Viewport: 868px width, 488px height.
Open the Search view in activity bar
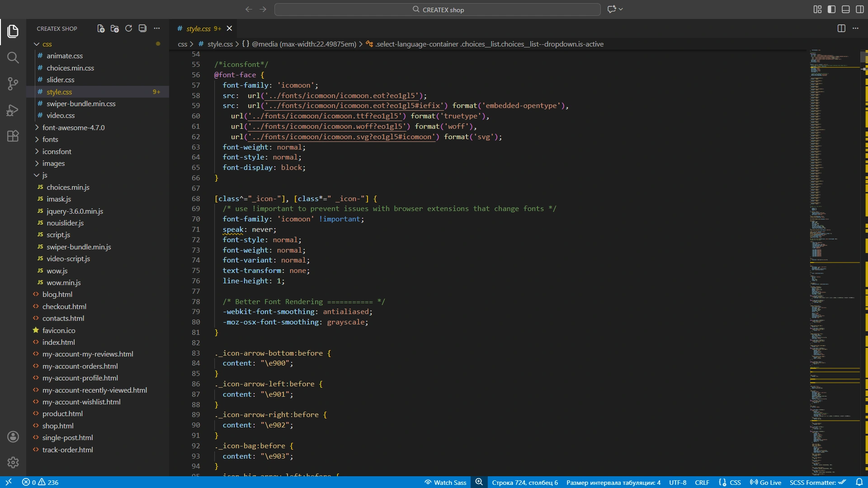coord(13,57)
